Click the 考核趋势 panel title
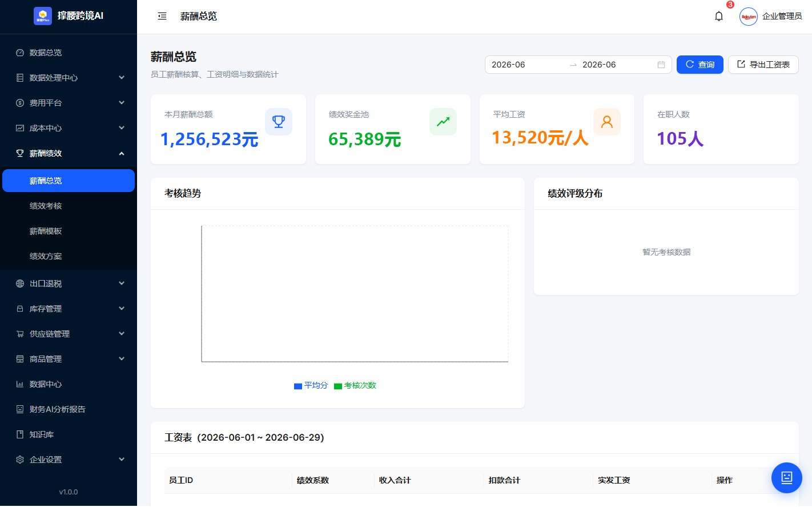The height and width of the screenshot is (507, 812). click(x=183, y=193)
